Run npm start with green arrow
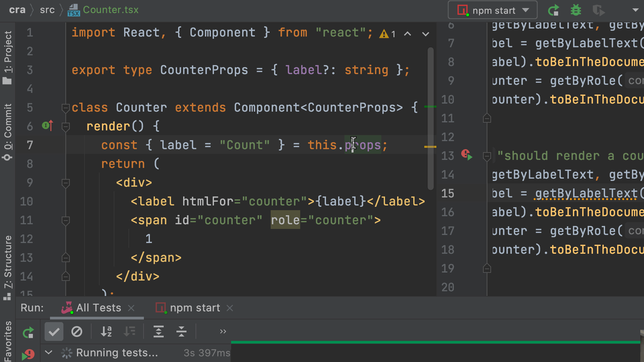 (553, 10)
